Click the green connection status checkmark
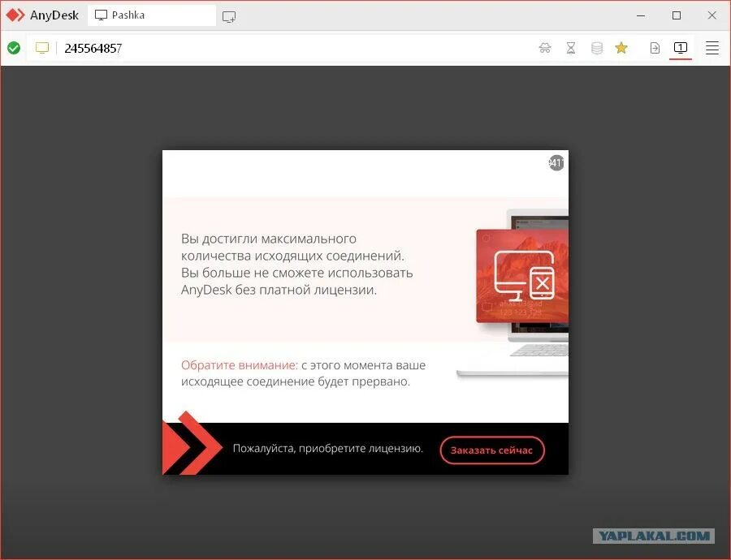731x560 pixels. click(14, 48)
